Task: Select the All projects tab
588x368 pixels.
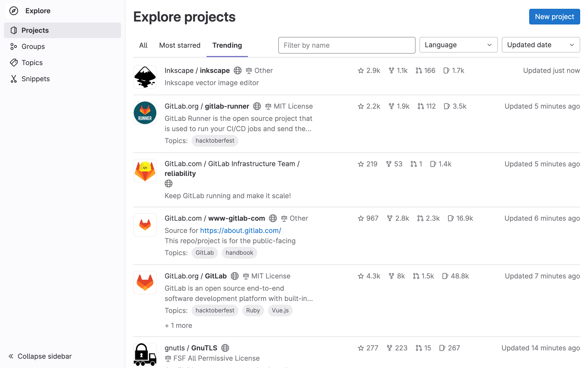Action: [143, 45]
